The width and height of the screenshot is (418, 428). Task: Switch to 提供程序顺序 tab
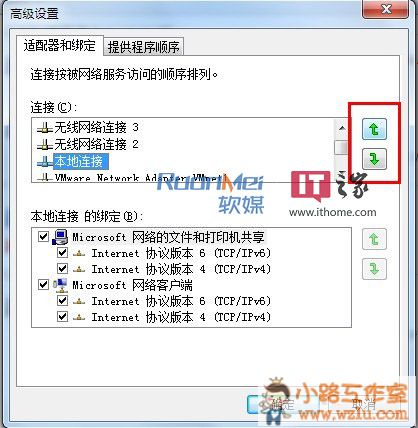pyautogui.click(x=144, y=47)
